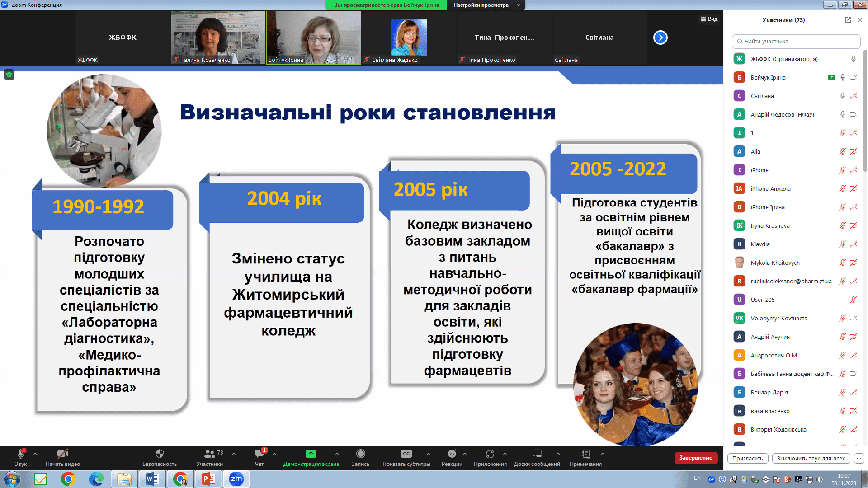The image size is (868, 488).
Task: Start video with Начать видео icon
Action: tap(62, 454)
